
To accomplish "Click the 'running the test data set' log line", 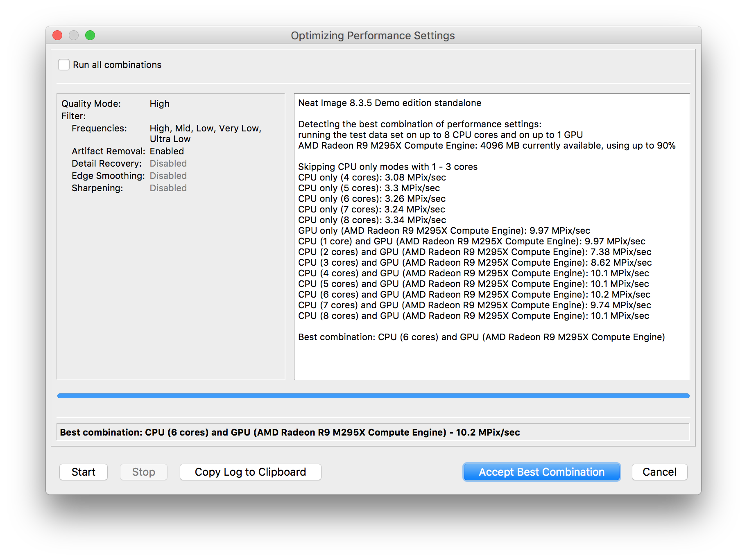I will pyautogui.click(x=440, y=135).
